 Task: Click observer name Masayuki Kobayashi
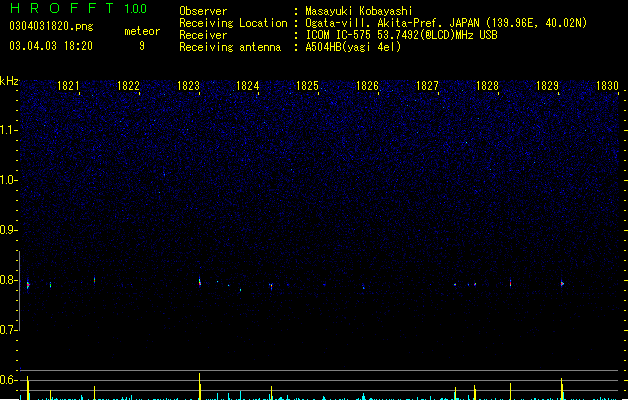click(x=359, y=11)
